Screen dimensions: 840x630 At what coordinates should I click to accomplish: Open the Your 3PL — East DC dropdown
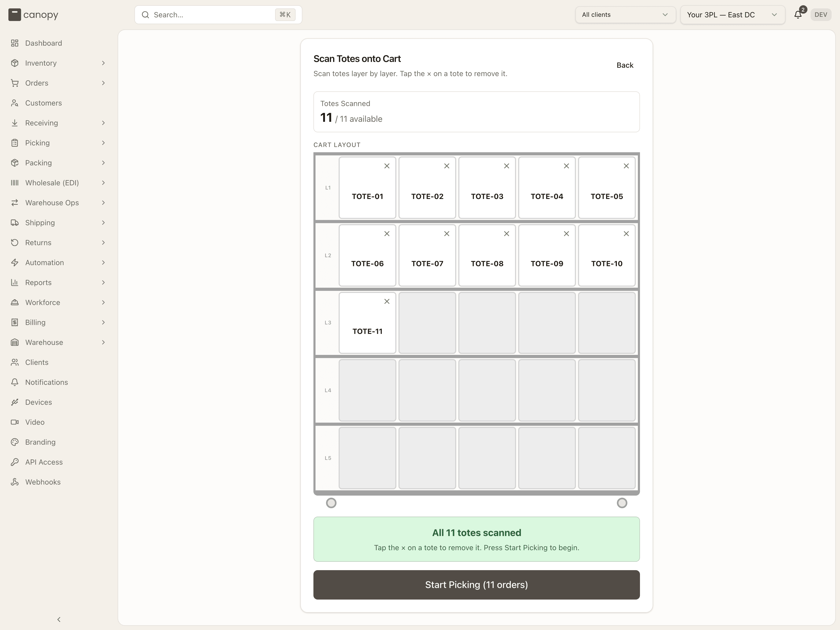tap(733, 15)
